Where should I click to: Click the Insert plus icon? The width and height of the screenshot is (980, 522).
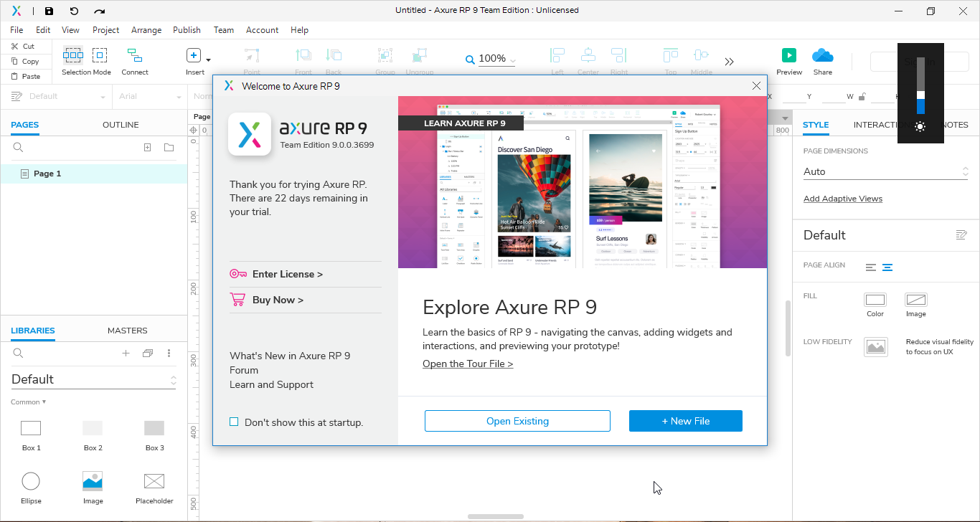pyautogui.click(x=193, y=55)
